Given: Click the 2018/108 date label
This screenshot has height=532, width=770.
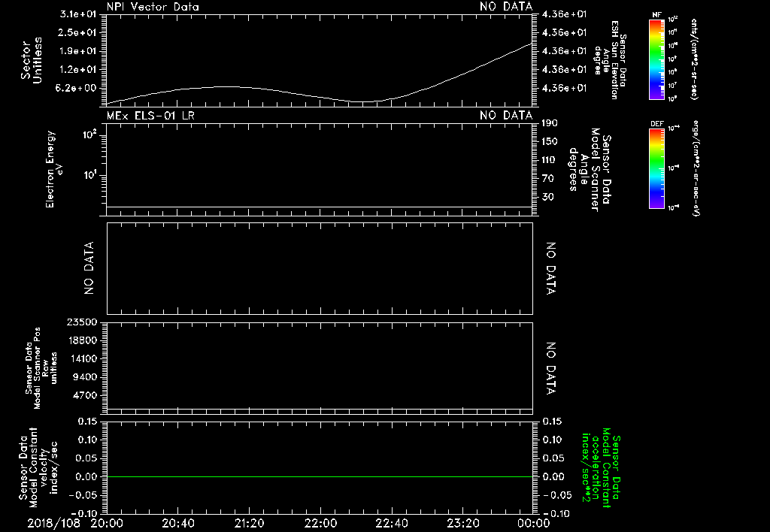Looking at the screenshot, I should click(54, 524).
